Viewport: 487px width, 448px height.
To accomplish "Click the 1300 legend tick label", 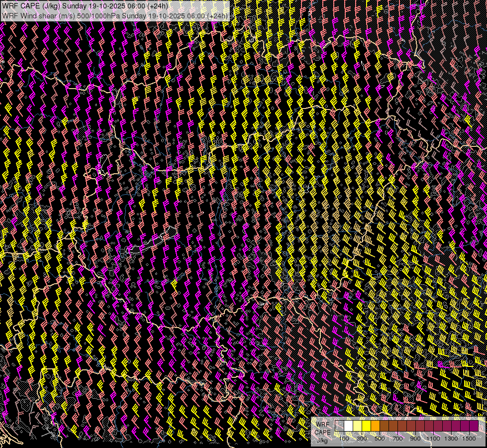I will click(x=451, y=439).
